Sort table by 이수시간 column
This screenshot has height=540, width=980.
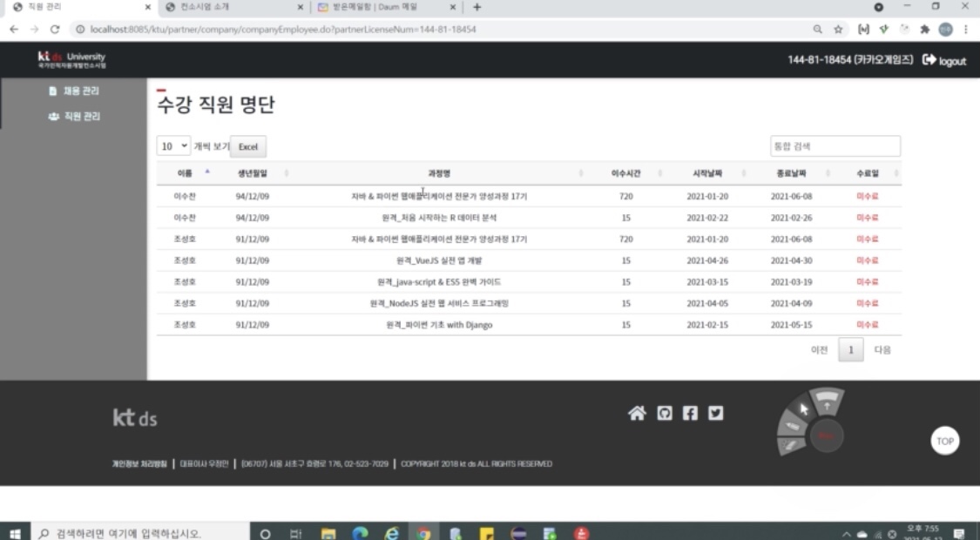(x=625, y=173)
